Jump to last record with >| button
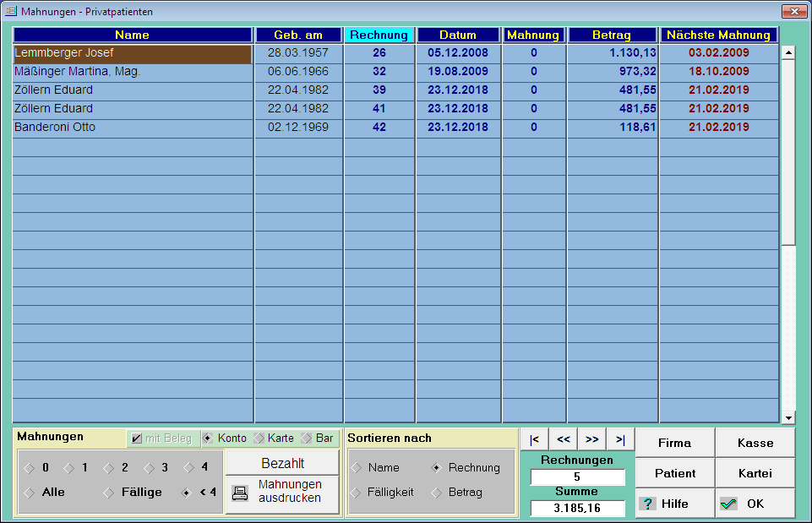 click(619, 439)
